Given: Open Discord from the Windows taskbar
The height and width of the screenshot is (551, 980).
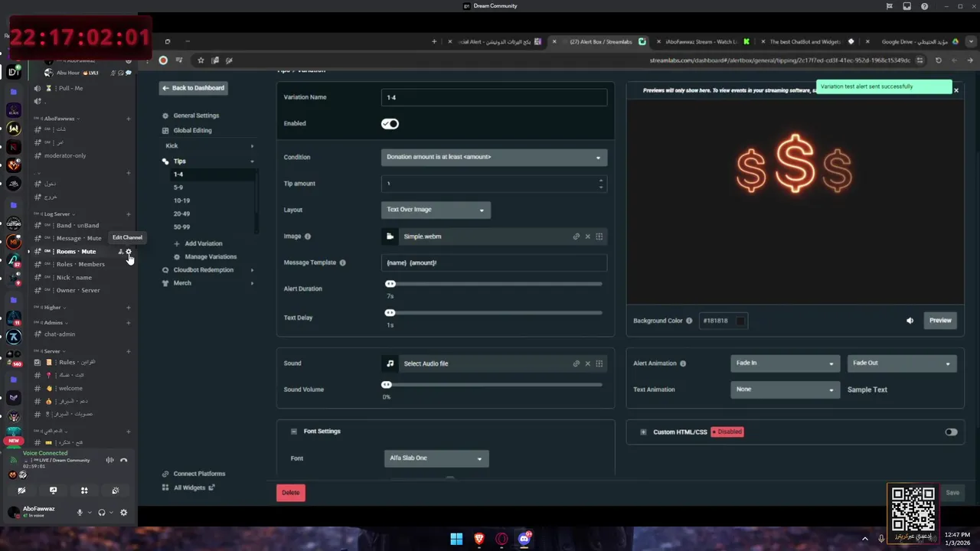Looking at the screenshot, I should tap(524, 539).
